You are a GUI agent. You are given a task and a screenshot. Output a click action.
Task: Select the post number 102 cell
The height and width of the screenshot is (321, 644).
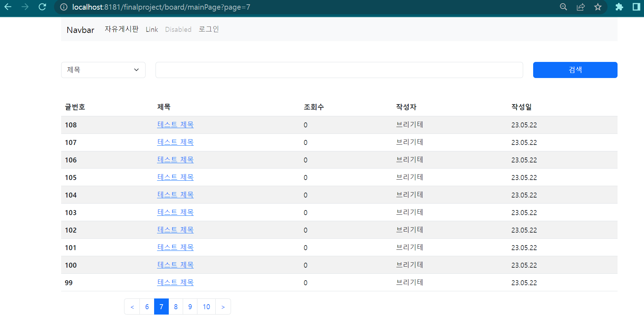(x=71, y=230)
